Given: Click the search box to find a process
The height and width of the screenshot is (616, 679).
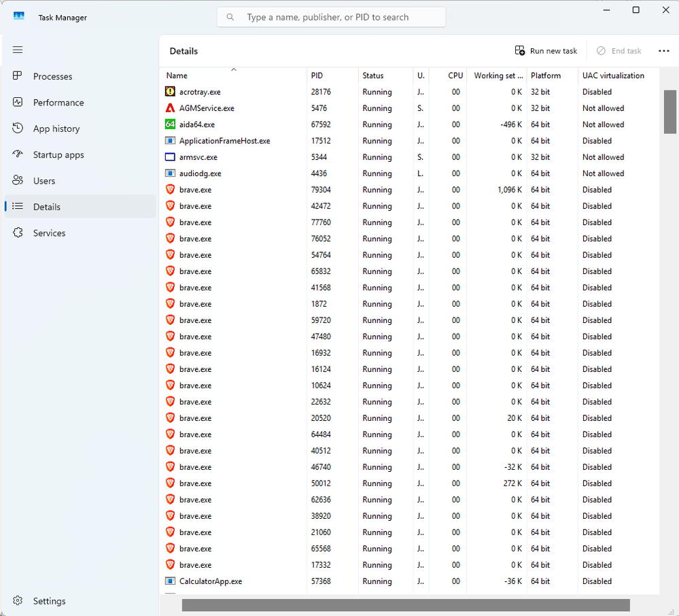Looking at the screenshot, I should (331, 17).
